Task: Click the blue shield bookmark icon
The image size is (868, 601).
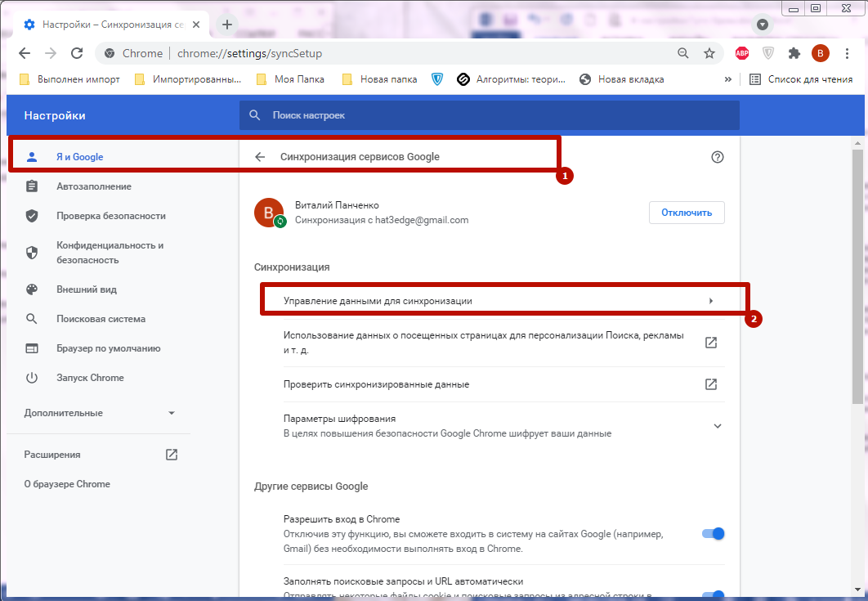Action: [437, 79]
